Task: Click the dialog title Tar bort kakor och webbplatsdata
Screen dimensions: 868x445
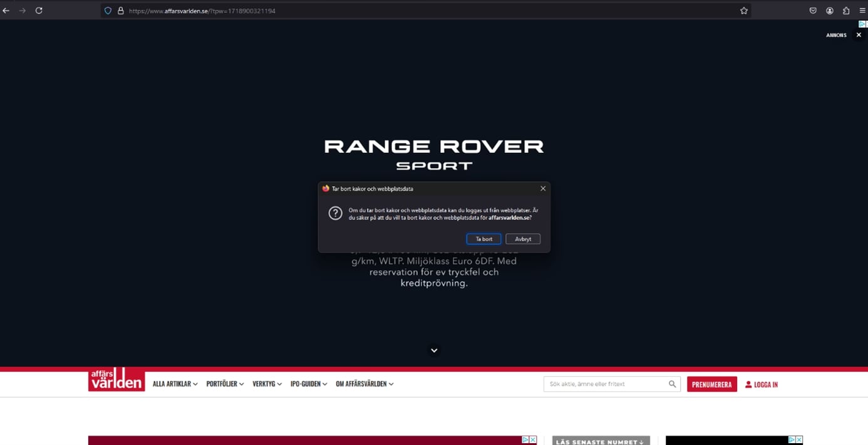Action: tap(372, 189)
